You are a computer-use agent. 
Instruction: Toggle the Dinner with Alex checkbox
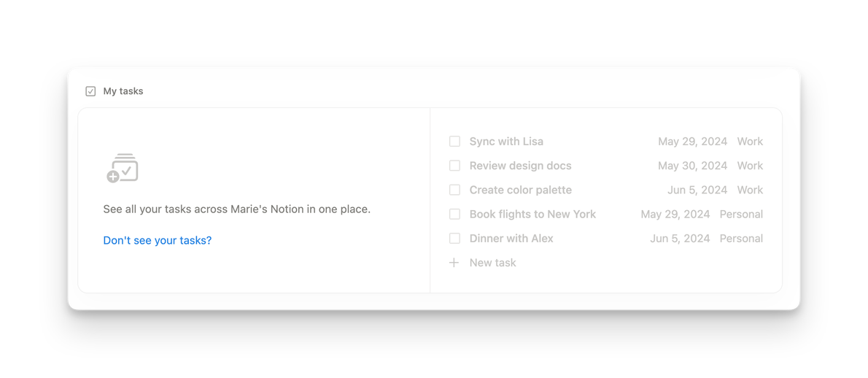click(454, 239)
